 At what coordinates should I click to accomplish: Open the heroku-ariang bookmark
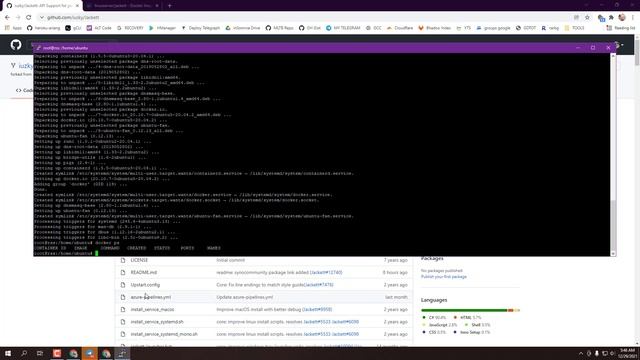[x=43, y=28]
